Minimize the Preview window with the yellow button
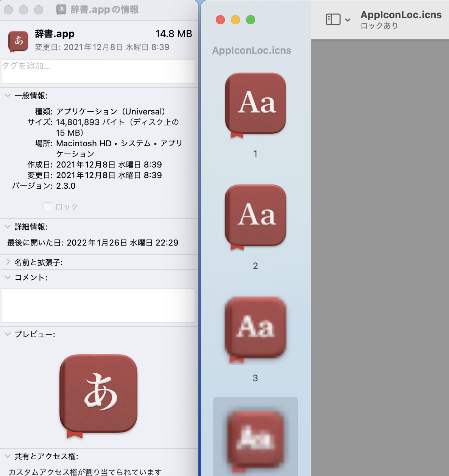Viewport: 449px width, 476px height. click(x=235, y=20)
